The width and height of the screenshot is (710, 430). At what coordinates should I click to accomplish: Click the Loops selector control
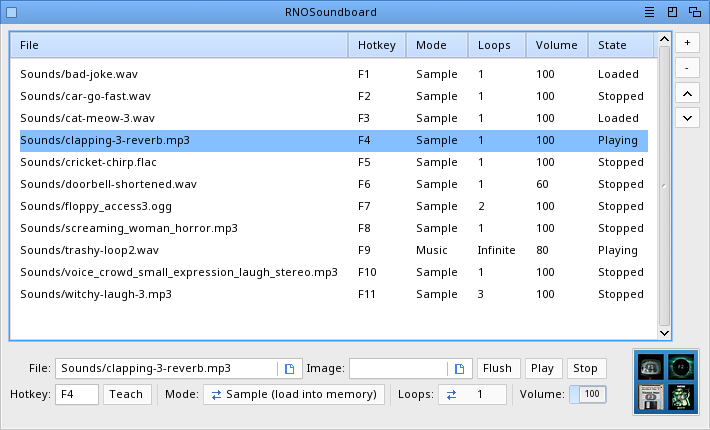(x=472, y=394)
